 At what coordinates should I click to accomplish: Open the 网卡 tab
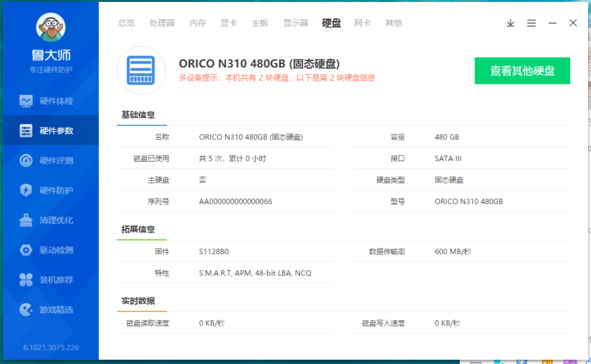(362, 23)
